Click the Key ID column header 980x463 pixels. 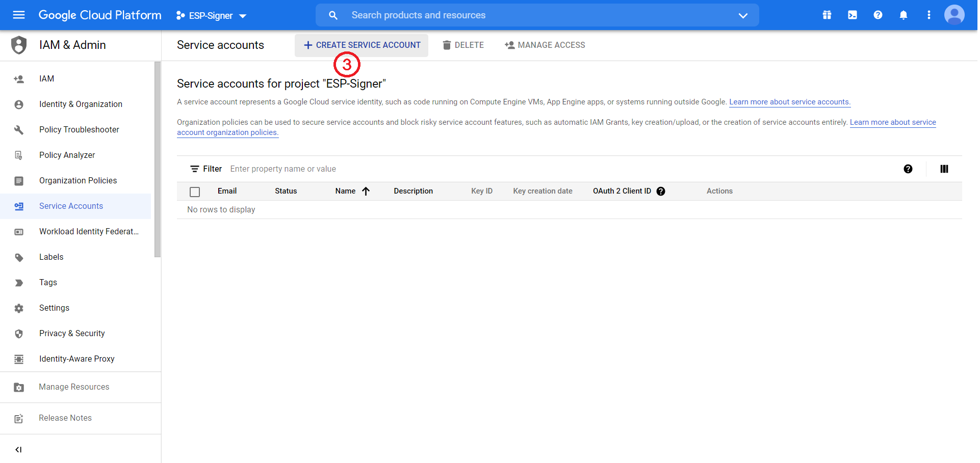point(482,191)
